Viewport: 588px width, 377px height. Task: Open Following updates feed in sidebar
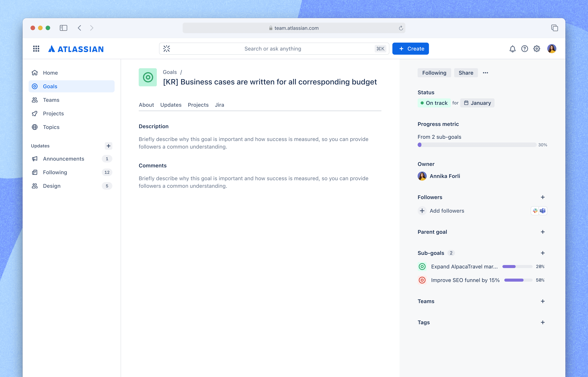[x=71, y=172]
